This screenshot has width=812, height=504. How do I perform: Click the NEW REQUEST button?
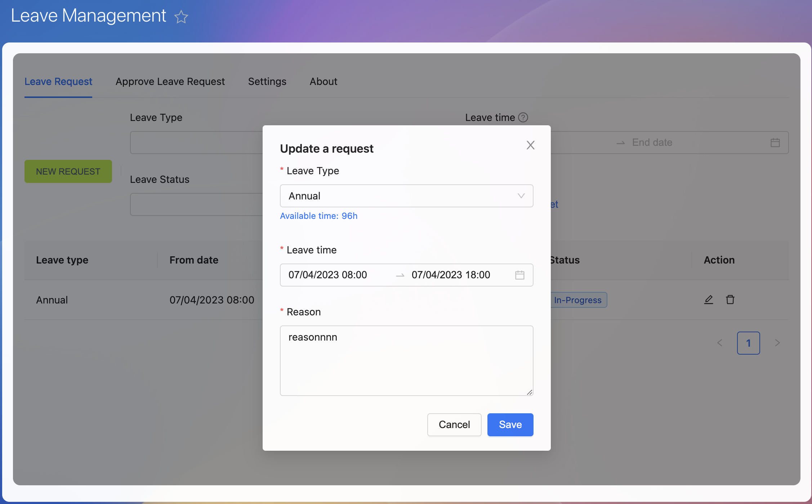click(68, 171)
